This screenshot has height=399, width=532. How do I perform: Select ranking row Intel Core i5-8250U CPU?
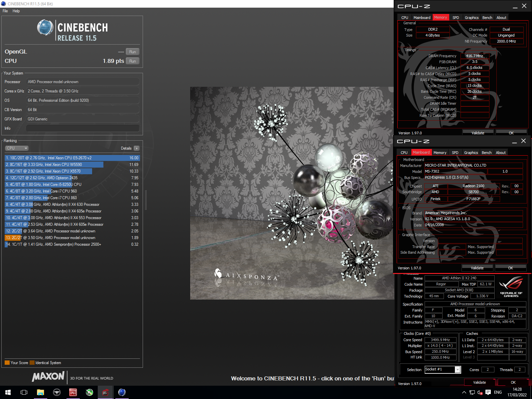point(72,185)
